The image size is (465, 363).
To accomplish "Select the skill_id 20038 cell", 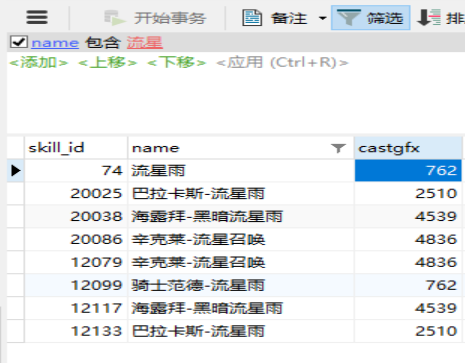I will coord(76,217).
